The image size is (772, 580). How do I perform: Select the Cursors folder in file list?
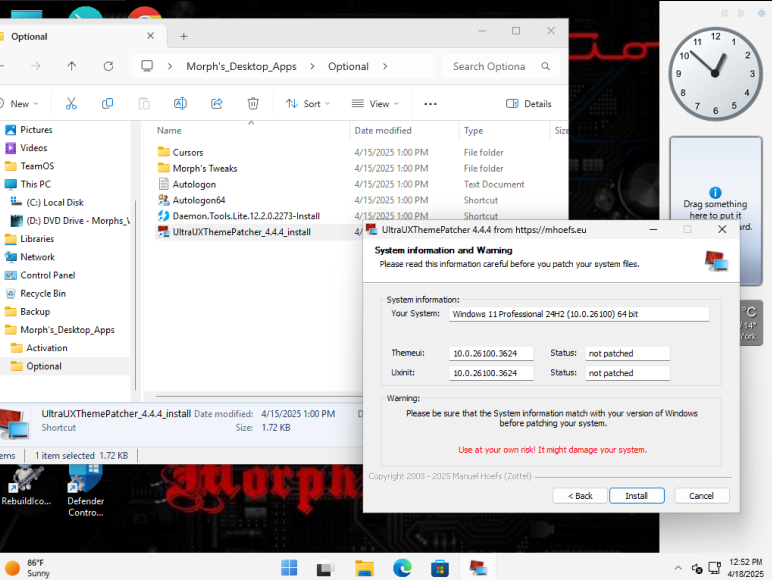[x=188, y=153]
